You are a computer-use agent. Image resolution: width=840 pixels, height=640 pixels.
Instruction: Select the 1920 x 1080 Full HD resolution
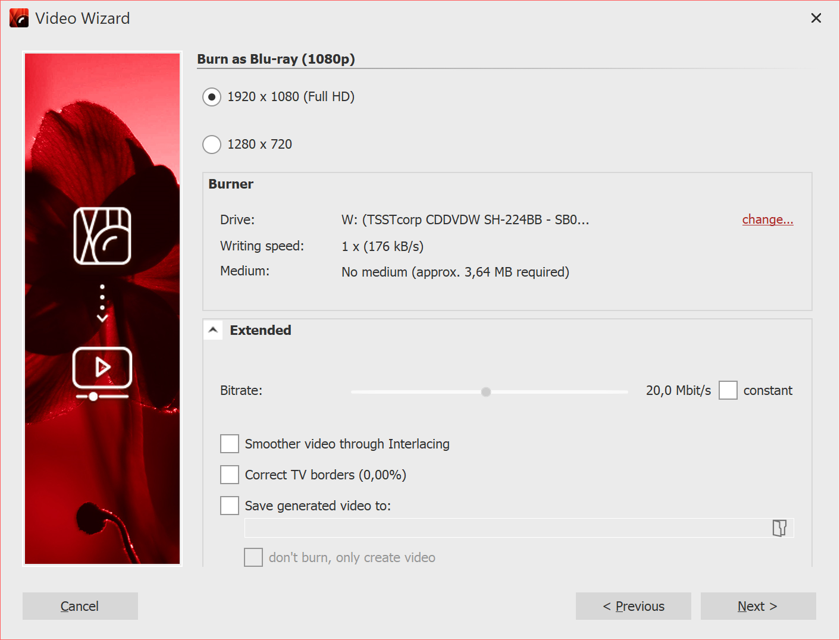tap(212, 96)
